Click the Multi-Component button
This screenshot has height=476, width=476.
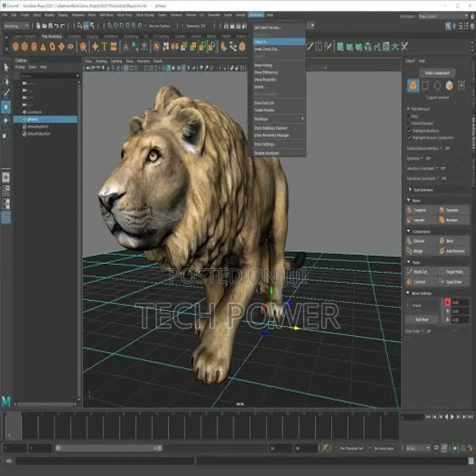pos(437,73)
